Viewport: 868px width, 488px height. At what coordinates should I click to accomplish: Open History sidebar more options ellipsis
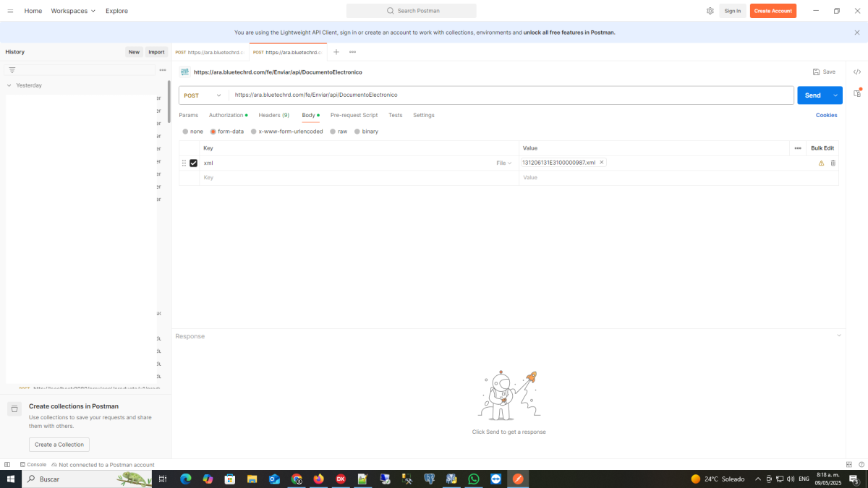163,70
